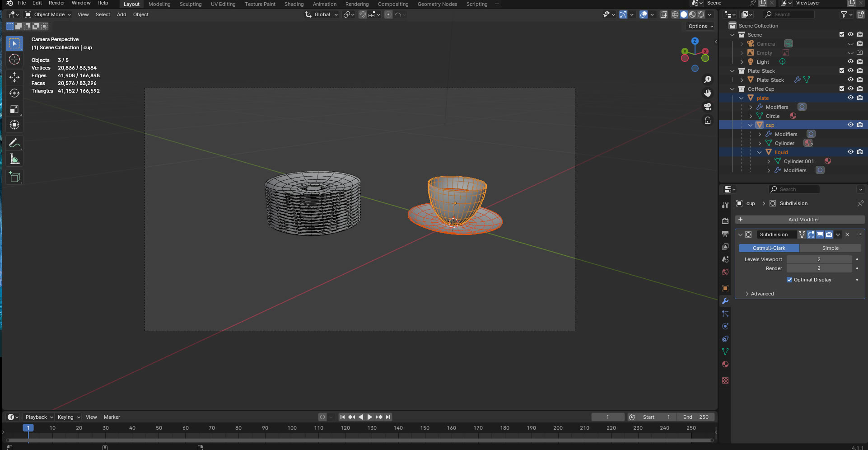Image resolution: width=868 pixels, height=450 pixels.
Task: Click the Levels Viewport value field
Action: point(819,259)
